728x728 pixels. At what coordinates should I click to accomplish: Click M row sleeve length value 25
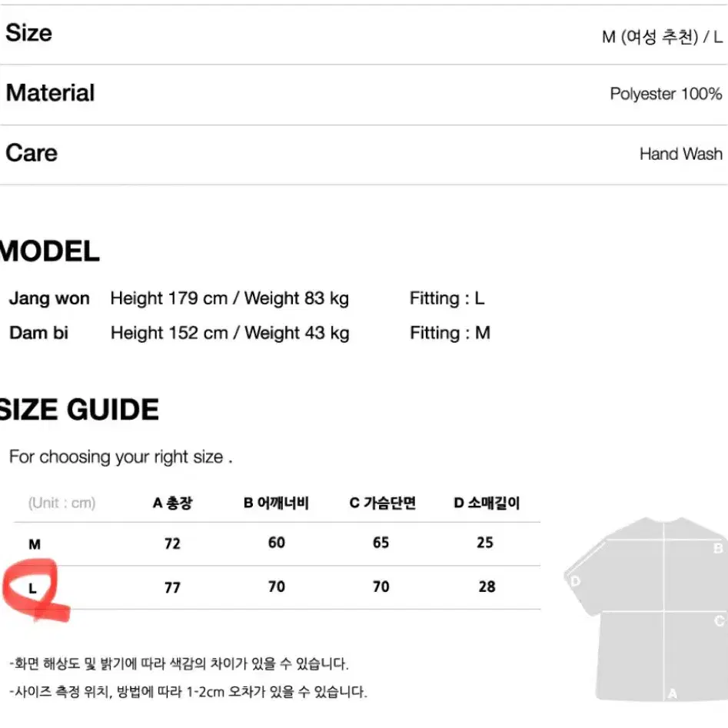point(485,542)
